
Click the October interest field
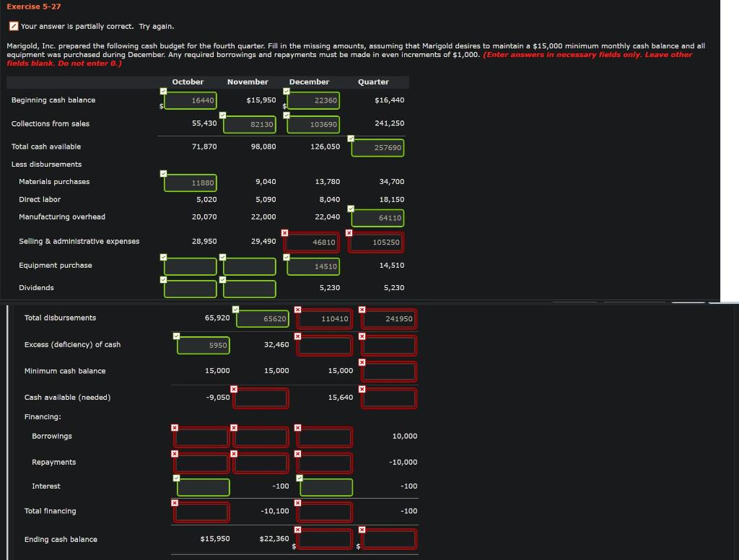pos(204,487)
